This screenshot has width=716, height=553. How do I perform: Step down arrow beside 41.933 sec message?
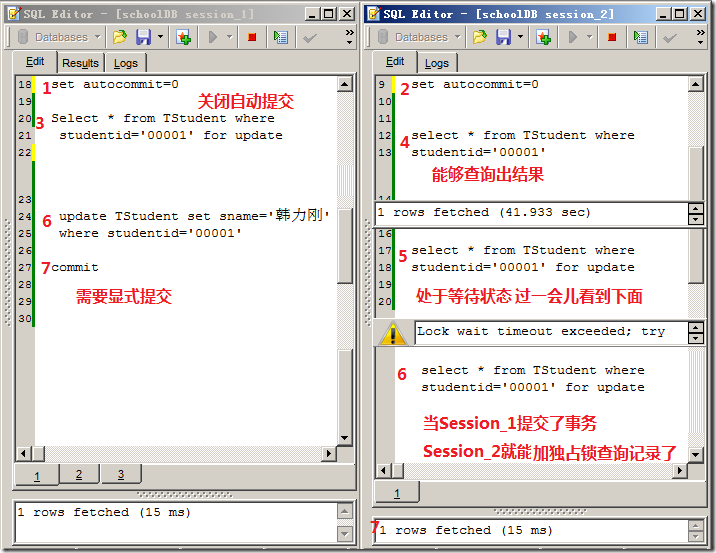click(695, 219)
